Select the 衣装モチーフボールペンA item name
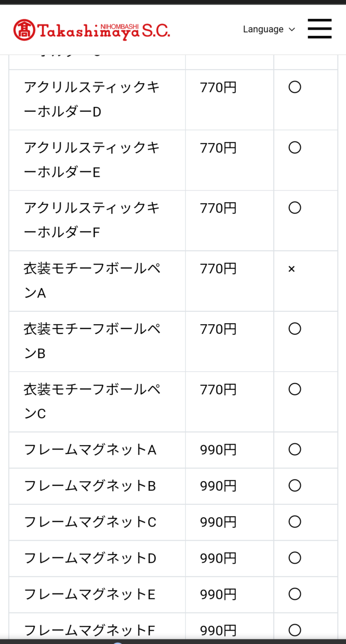The height and width of the screenshot is (644, 346). 92,280
